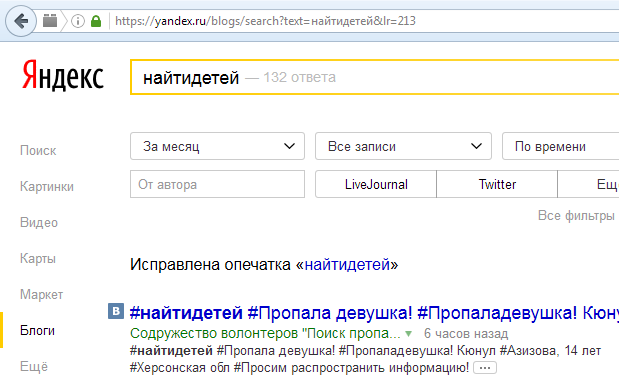Switch to the Карты section
619x379 pixels.
click(38, 259)
